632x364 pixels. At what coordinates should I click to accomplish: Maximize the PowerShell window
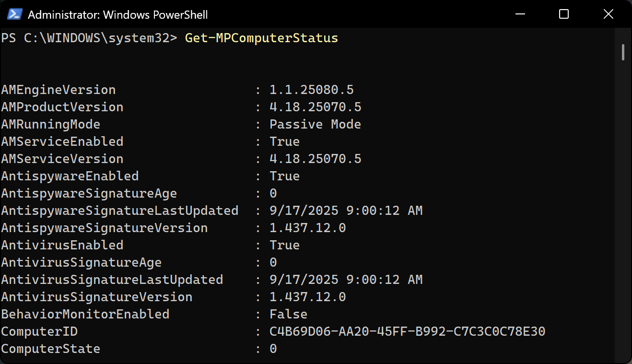click(564, 14)
